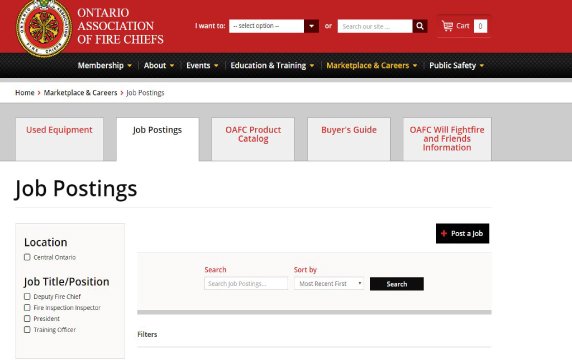Viewport: 572px width, 360px height.
Task: Click the black Search button
Action: [x=397, y=284]
